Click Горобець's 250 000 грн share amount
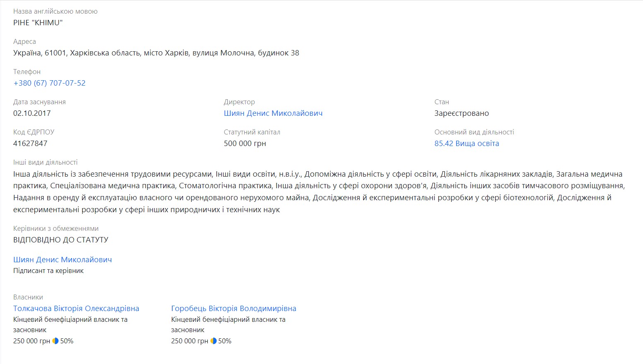The width and height of the screenshot is (643, 364). tap(189, 341)
